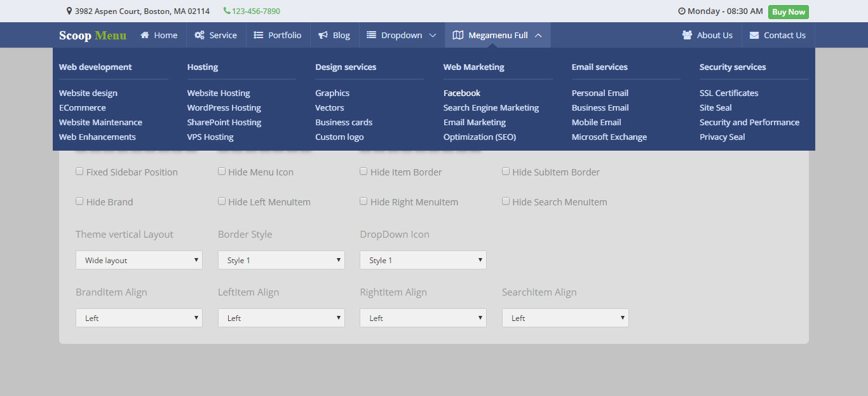Select Email Marketing link
This screenshot has height=396, width=868.
[x=475, y=122]
